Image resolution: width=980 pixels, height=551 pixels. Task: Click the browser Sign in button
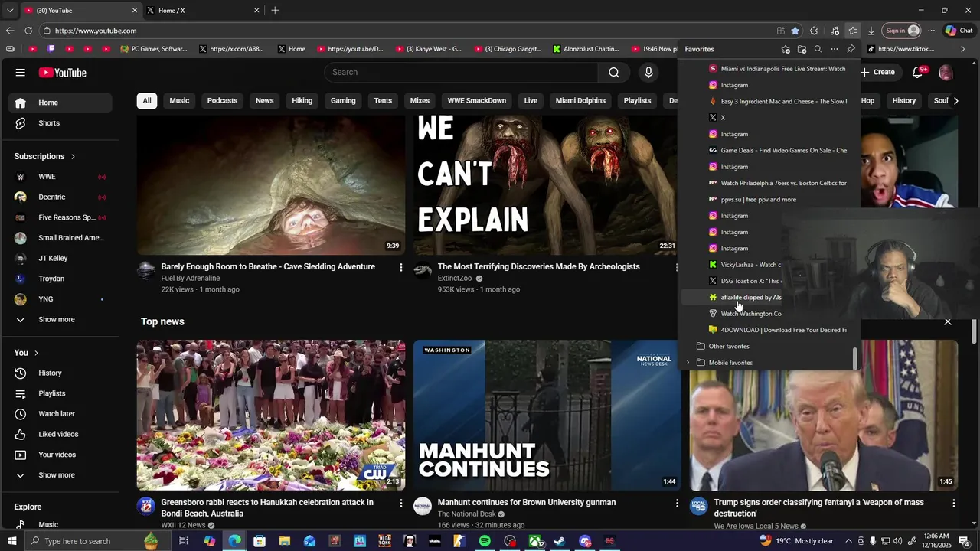[902, 31]
